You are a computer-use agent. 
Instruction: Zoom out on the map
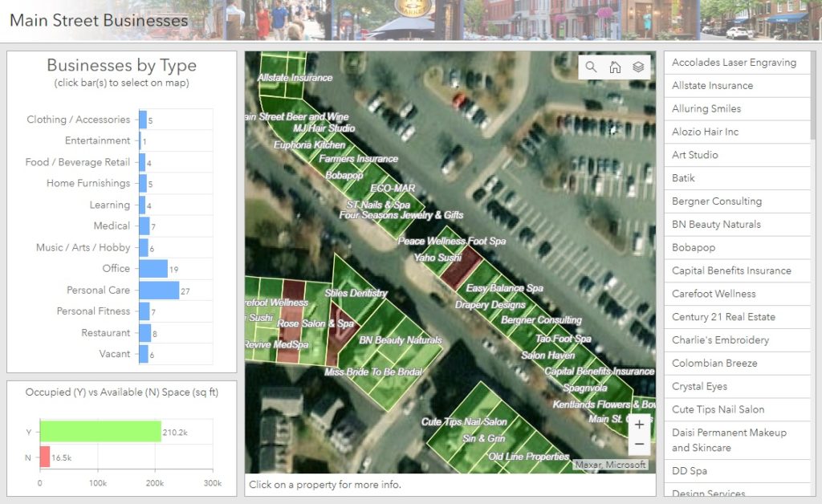(x=639, y=445)
